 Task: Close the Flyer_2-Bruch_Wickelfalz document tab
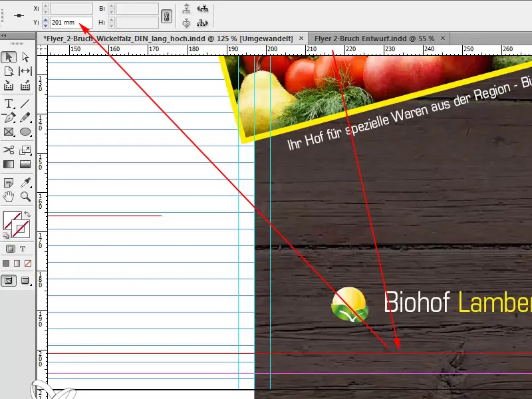point(301,39)
